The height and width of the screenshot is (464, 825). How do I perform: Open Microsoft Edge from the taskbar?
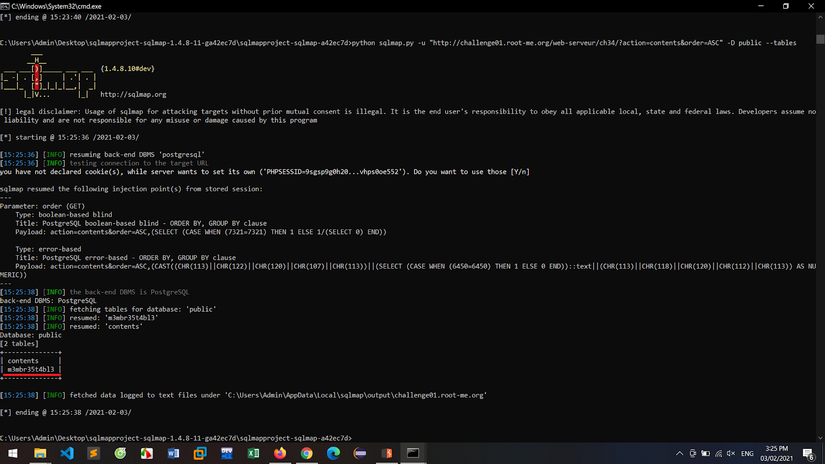pos(333,453)
